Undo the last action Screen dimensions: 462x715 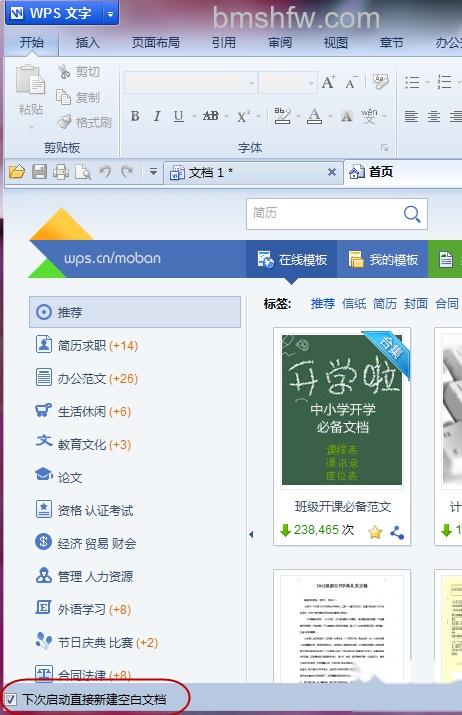(x=105, y=172)
